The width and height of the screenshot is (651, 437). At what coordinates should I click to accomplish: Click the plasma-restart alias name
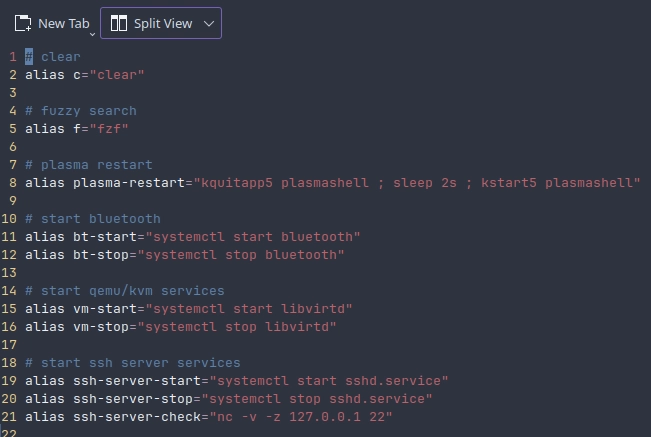(x=129, y=183)
